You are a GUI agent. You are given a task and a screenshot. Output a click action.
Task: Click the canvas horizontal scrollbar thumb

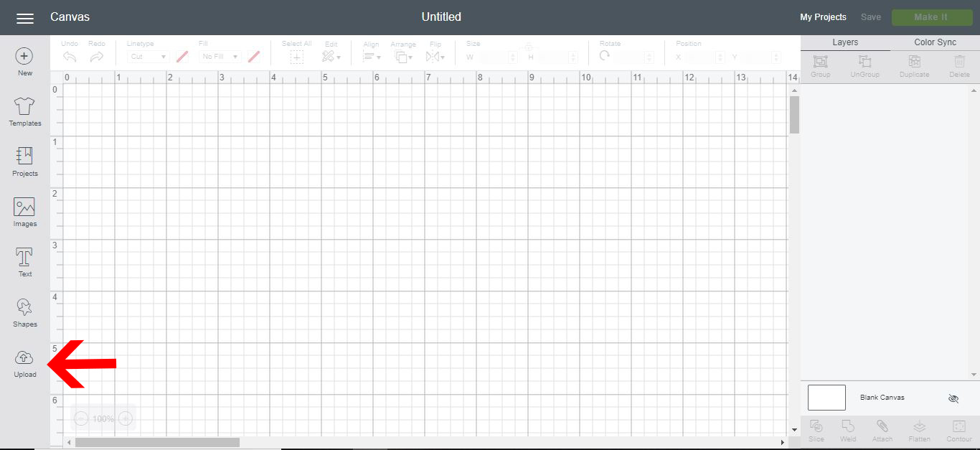click(x=157, y=443)
